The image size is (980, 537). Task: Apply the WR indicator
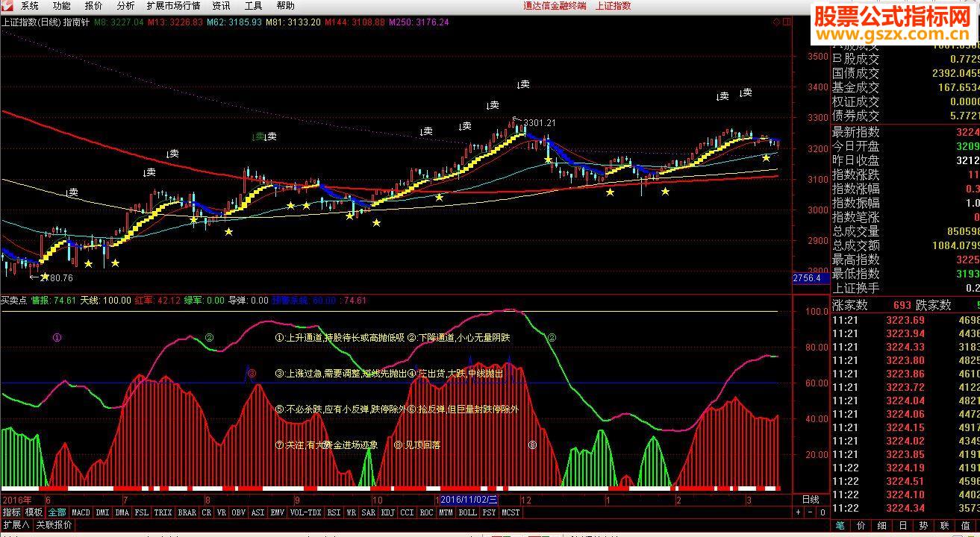352,513
